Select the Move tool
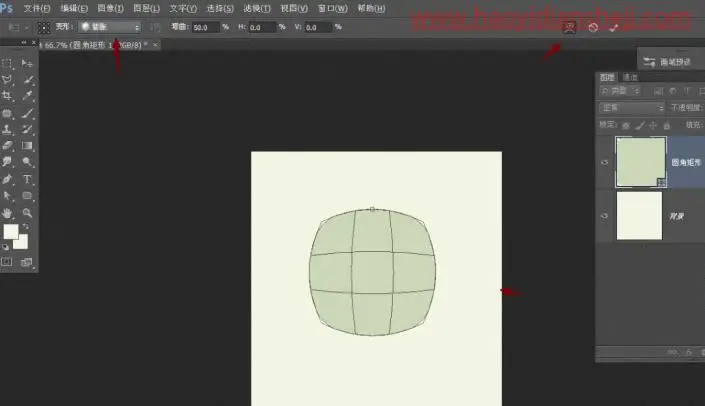The width and height of the screenshot is (705, 406). click(x=27, y=63)
